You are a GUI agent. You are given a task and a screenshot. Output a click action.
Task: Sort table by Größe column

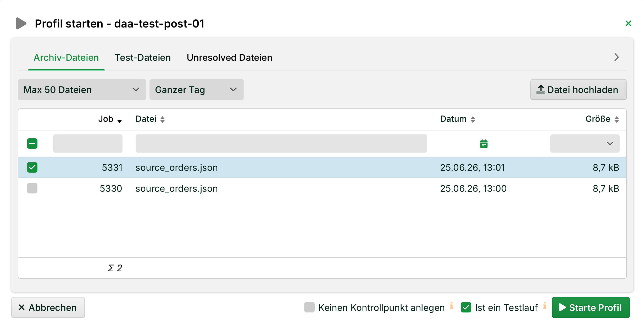602,119
